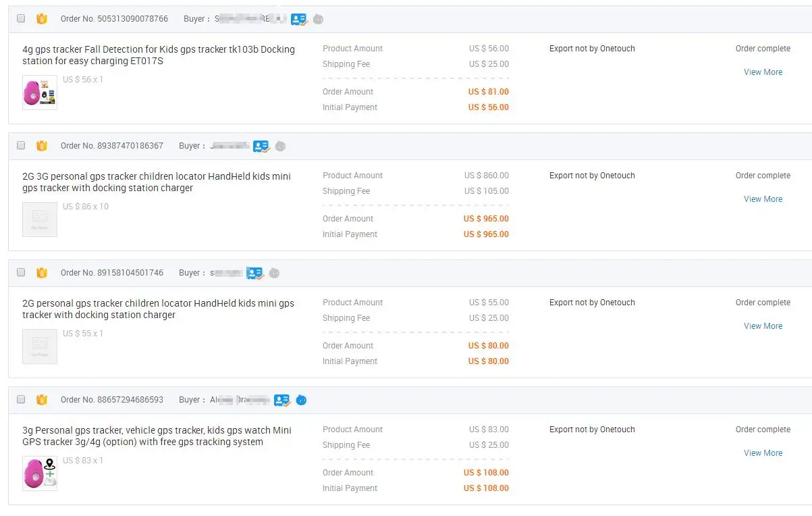This screenshot has height=516, width=812.
Task: Select the checkbox for order 505313090078766
Action: coord(21,19)
